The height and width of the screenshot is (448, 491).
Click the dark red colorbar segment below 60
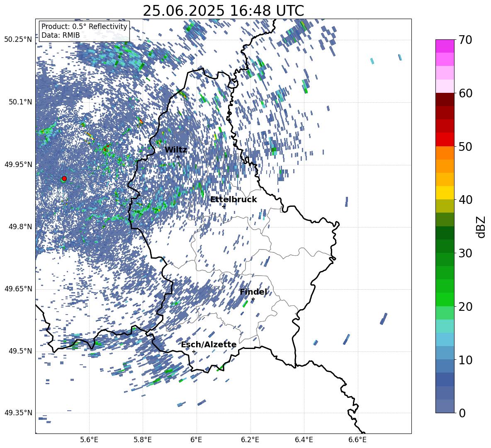[445, 99]
